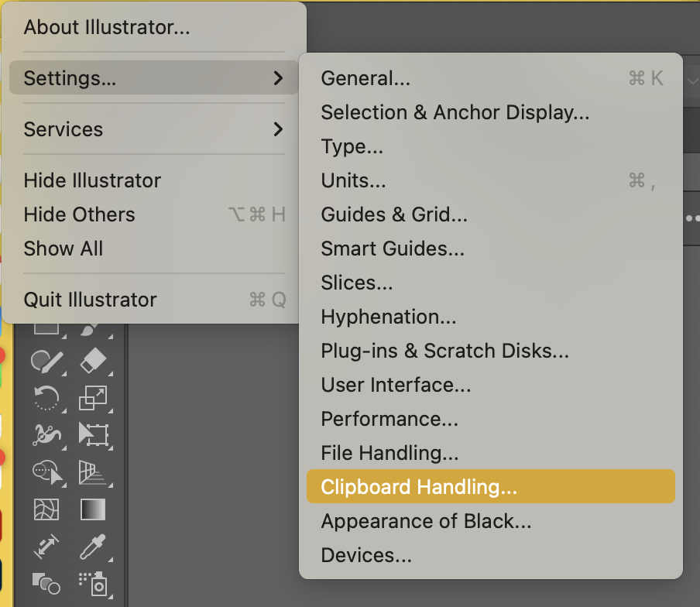The width and height of the screenshot is (700, 607).
Task: Open Plug-ins & Scratch Disks settings
Action: (491, 351)
